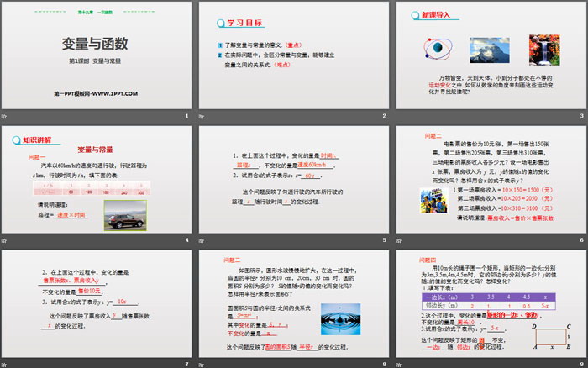The width and height of the screenshot is (588, 368).
Task: Click the animation star icon under slide 8
Action: coord(202,365)
